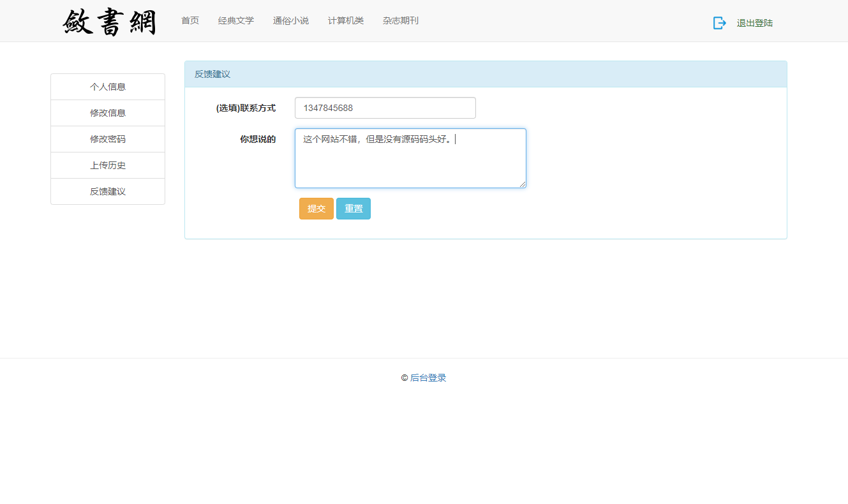
Task: Click the logout arrow icon
Action: 719,22
